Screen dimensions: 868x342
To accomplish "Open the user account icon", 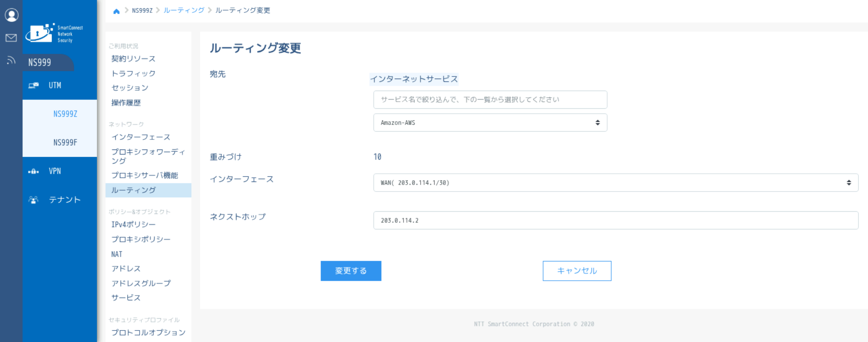I will pyautogui.click(x=11, y=15).
